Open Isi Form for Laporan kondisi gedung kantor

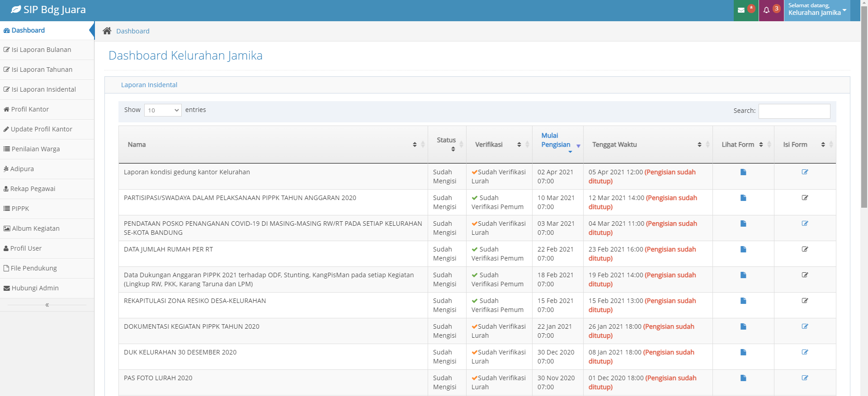805,172
